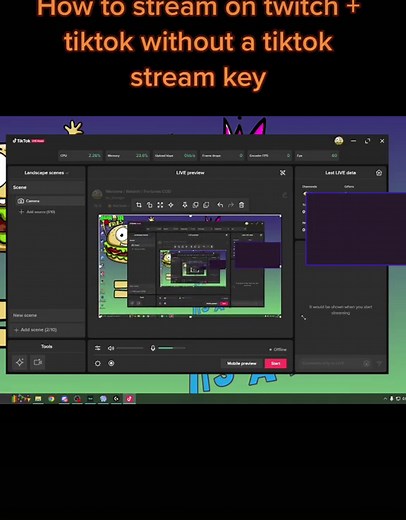Click the Memory usage stat
The width and height of the screenshot is (406, 520).
tap(127, 156)
